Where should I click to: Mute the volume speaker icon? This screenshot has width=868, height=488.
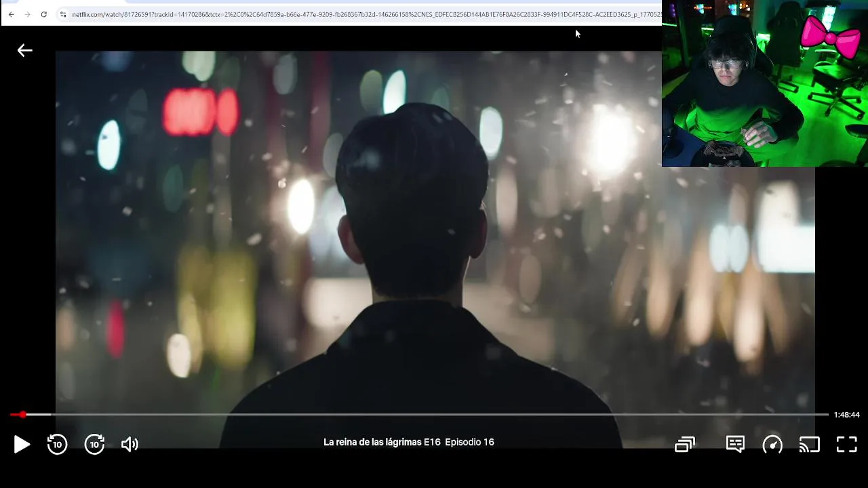point(130,445)
